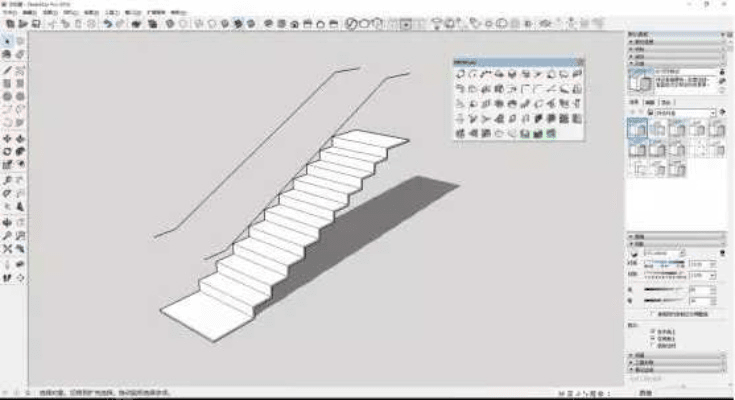This screenshot has width=735, height=400.
Task: Select the arrow Select tool in left toolbar
Action: (8, 41)
